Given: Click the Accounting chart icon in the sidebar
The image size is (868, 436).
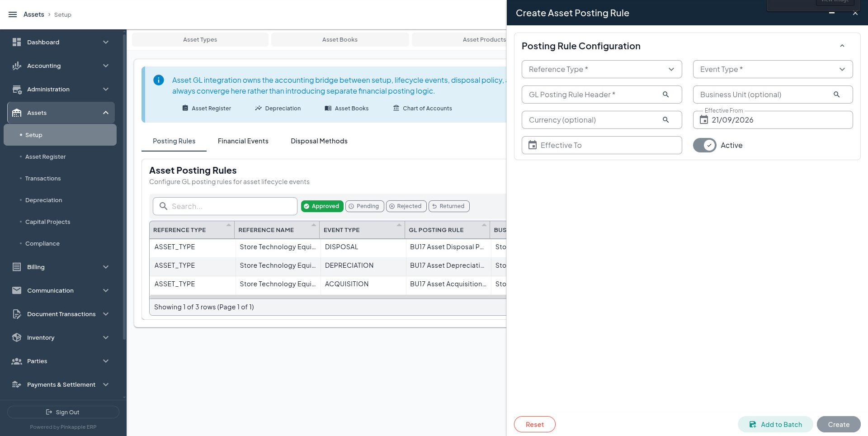Looking at the screenshot, I should [x=17, y=66].
